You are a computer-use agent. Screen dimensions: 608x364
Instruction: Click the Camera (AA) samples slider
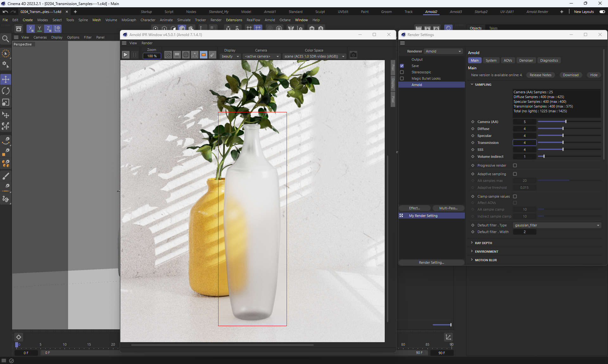coord(566,122)
